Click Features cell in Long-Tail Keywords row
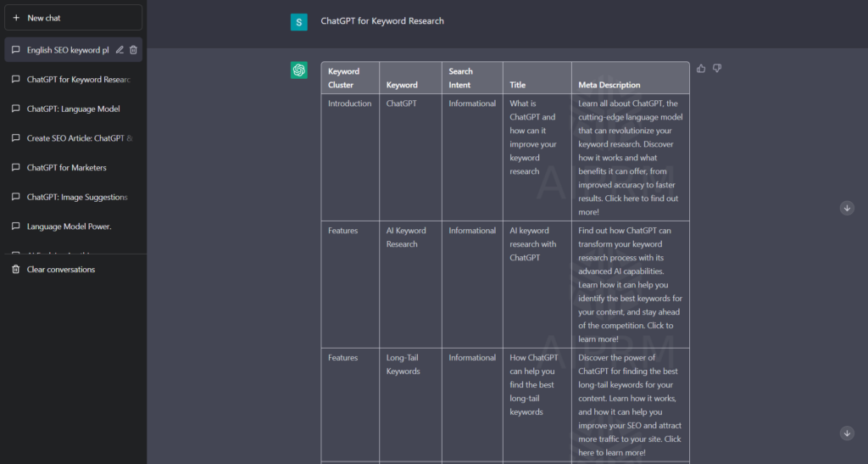 point(350,405)
